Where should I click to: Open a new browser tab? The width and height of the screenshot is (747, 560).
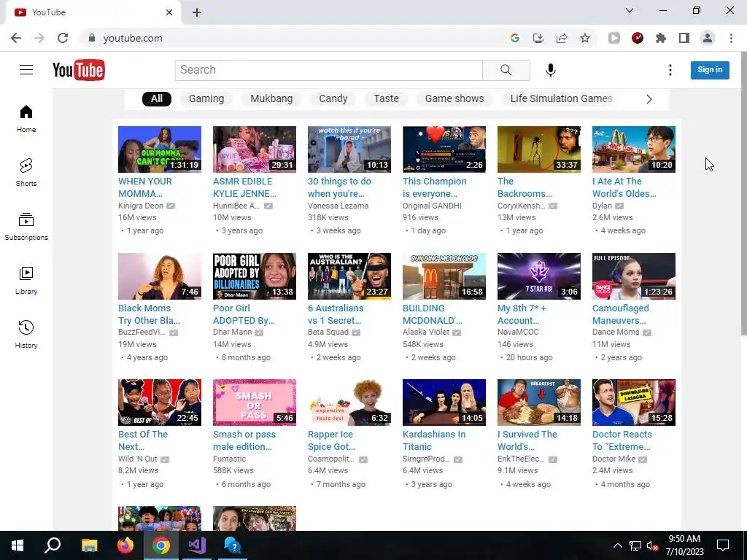point(197,13)
